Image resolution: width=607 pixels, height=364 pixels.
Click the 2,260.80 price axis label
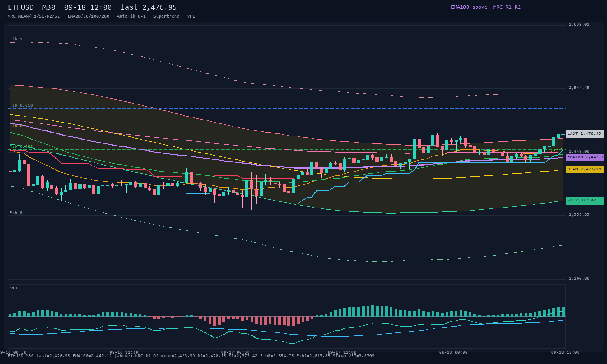pos(579,278)
